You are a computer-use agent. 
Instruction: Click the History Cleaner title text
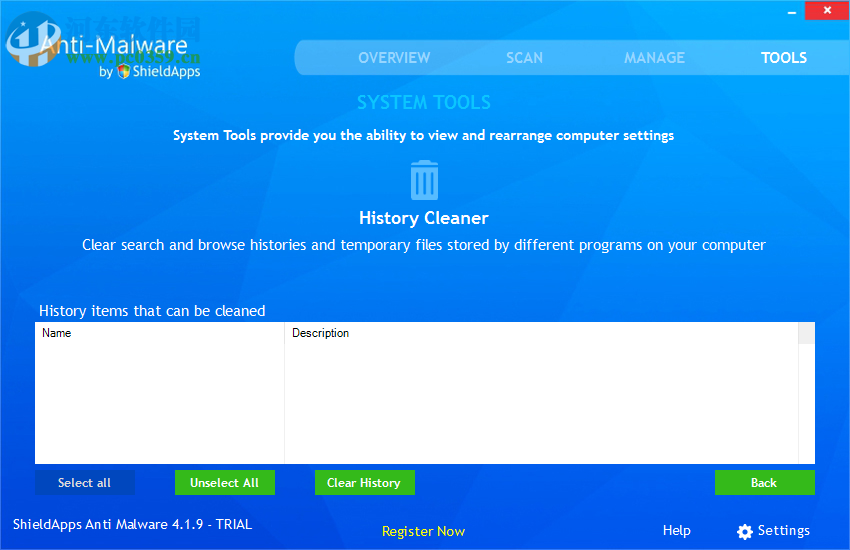click(423, 218)
